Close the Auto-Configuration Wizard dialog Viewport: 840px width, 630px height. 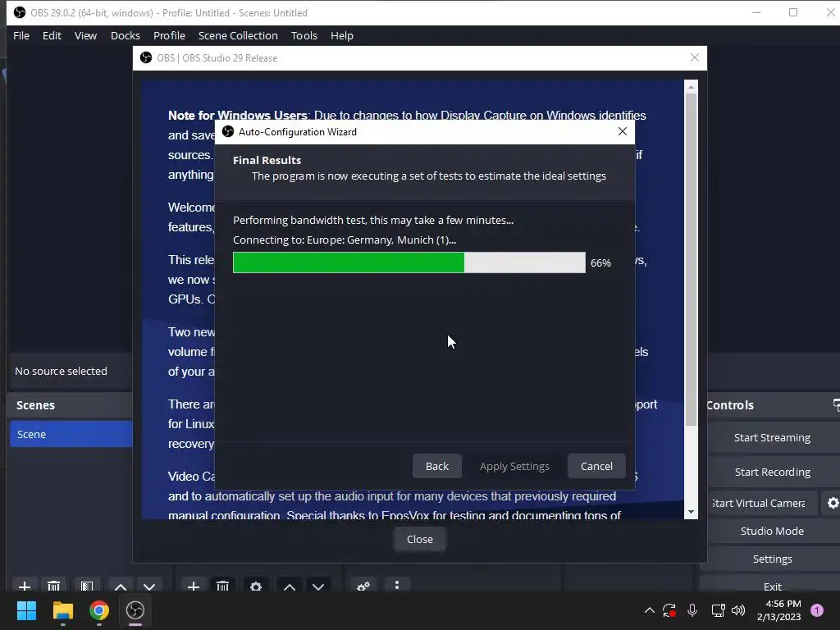pos(623,131)
